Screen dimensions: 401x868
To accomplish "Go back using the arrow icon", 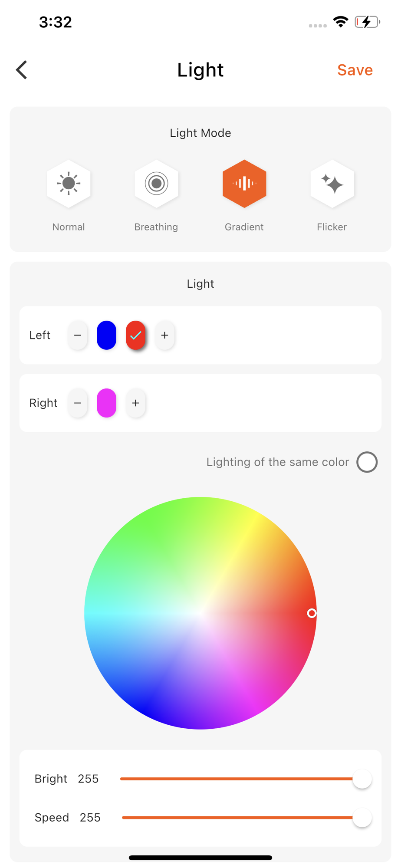I will pyautogui.click(x=22, y=70).
